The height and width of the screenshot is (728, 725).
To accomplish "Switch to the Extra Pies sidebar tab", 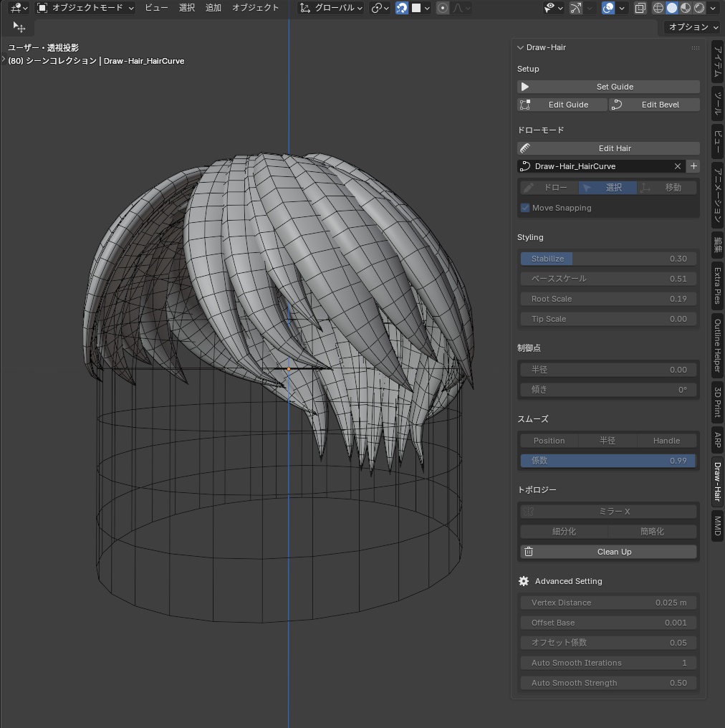I will tap(718, 285).
